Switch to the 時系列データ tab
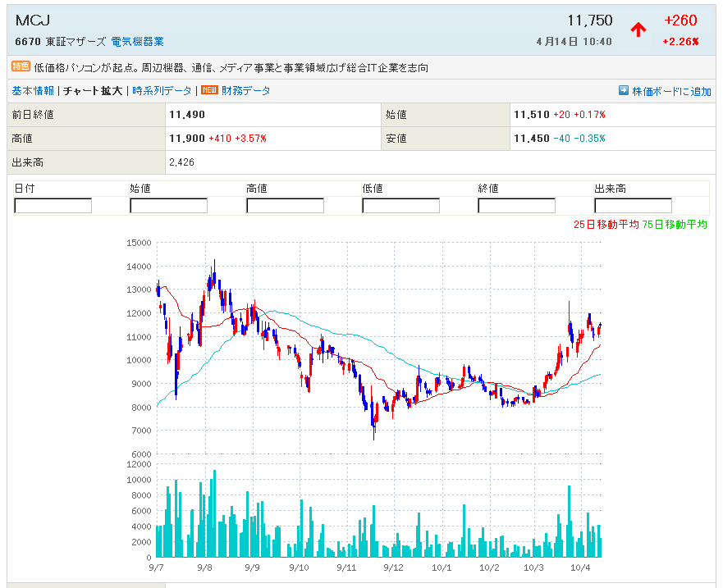Viewport: 723px width, 588px height. pyautogui.click(x=162, y=91)
